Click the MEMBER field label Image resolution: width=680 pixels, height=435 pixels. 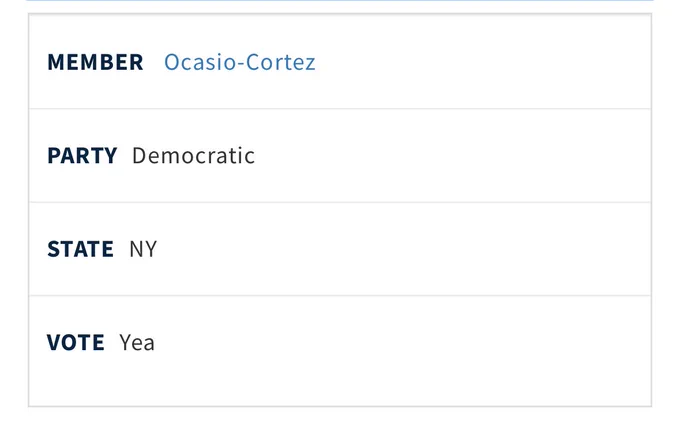point(95,62)
